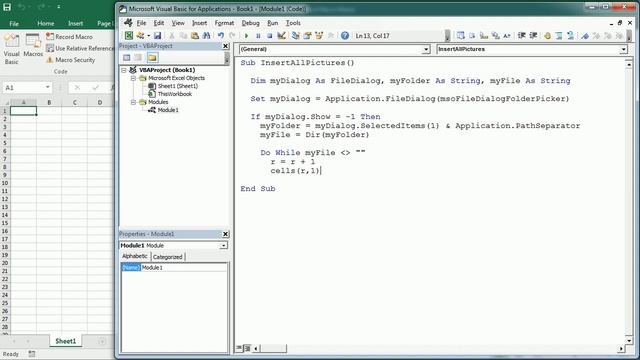Open the Run menu in the VBA editor
640x360 pixels.
(x=273, y=23)
